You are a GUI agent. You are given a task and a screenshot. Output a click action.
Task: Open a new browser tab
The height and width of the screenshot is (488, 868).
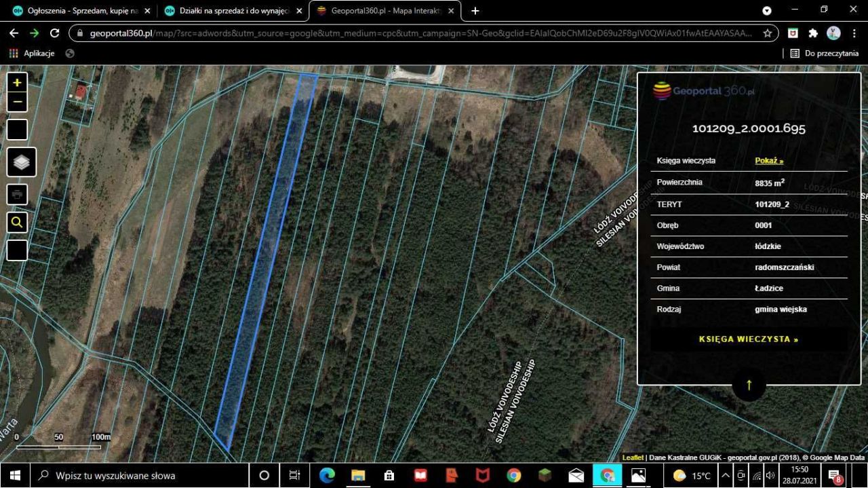pyautogui.click(x=475, y=11)
